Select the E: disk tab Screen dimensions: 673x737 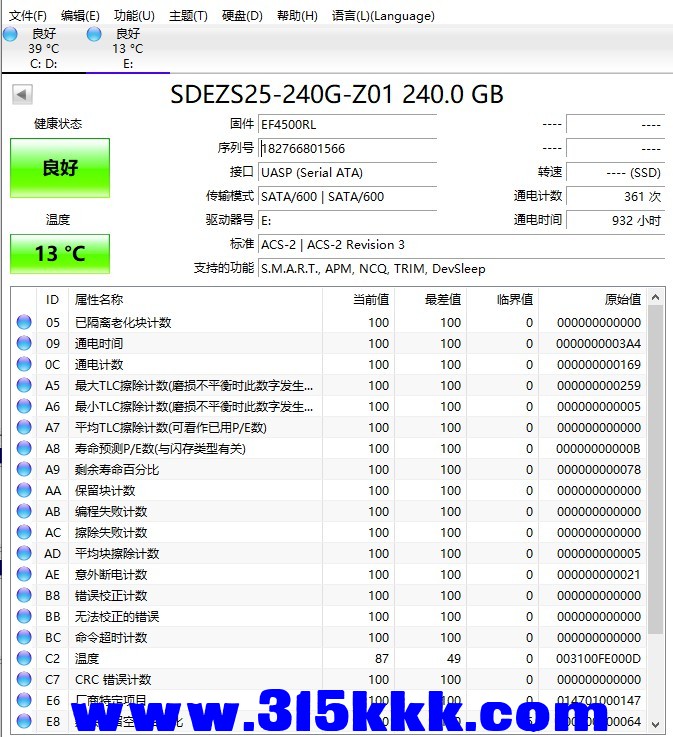[x=128, y=48]
